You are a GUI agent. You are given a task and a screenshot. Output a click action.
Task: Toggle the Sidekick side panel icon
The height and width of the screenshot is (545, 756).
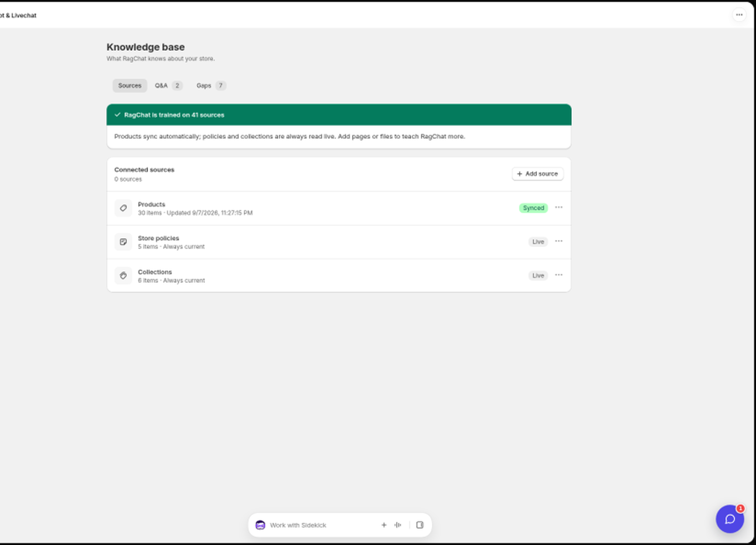click(x=420, y=525)
